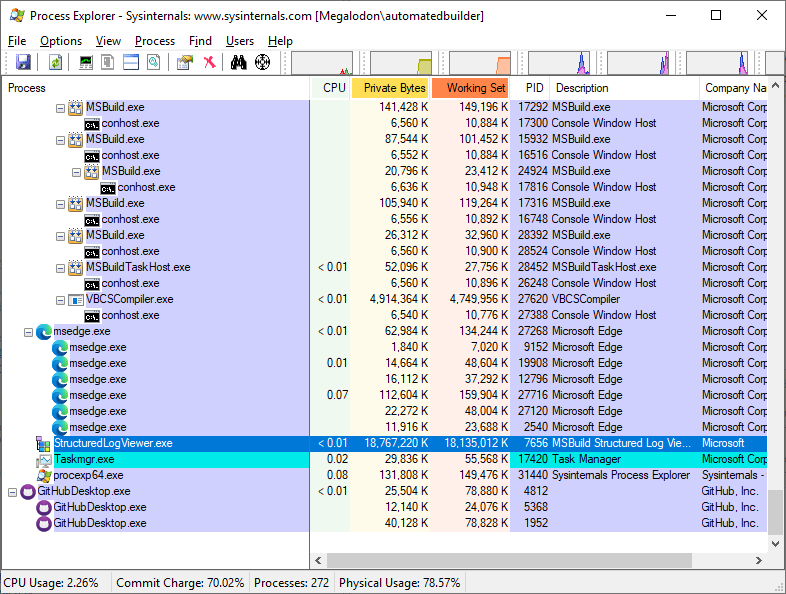Image resolution: width=786 pixels, height=594 pixels.
Task: Open the File menu
Action: coord(17,41)
